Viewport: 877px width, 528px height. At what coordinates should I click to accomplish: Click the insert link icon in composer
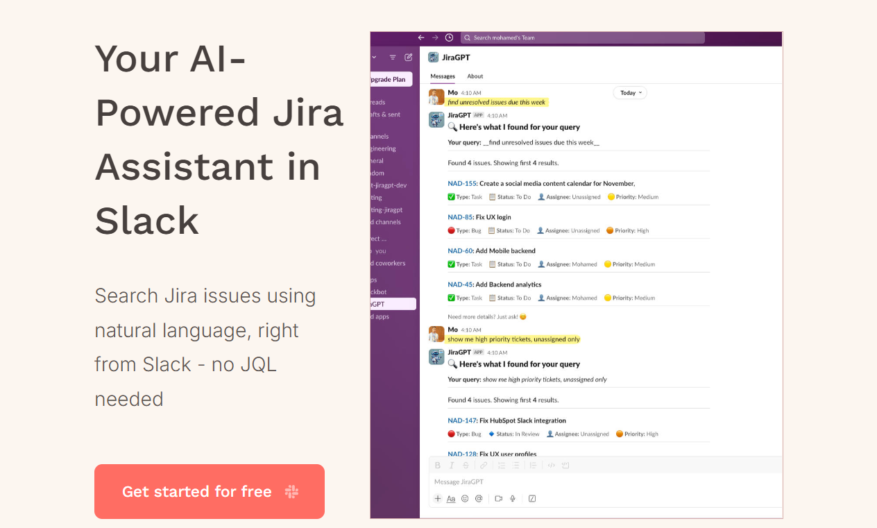click(484, 465)
